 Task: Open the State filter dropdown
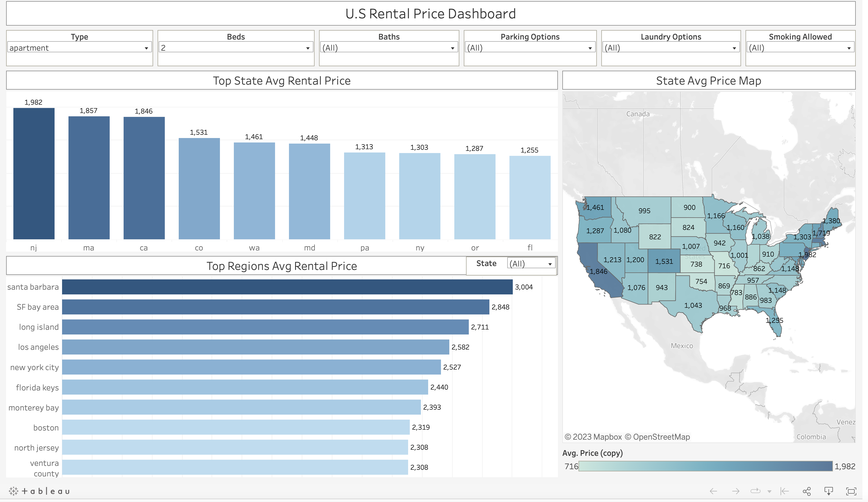click(550, 264)
